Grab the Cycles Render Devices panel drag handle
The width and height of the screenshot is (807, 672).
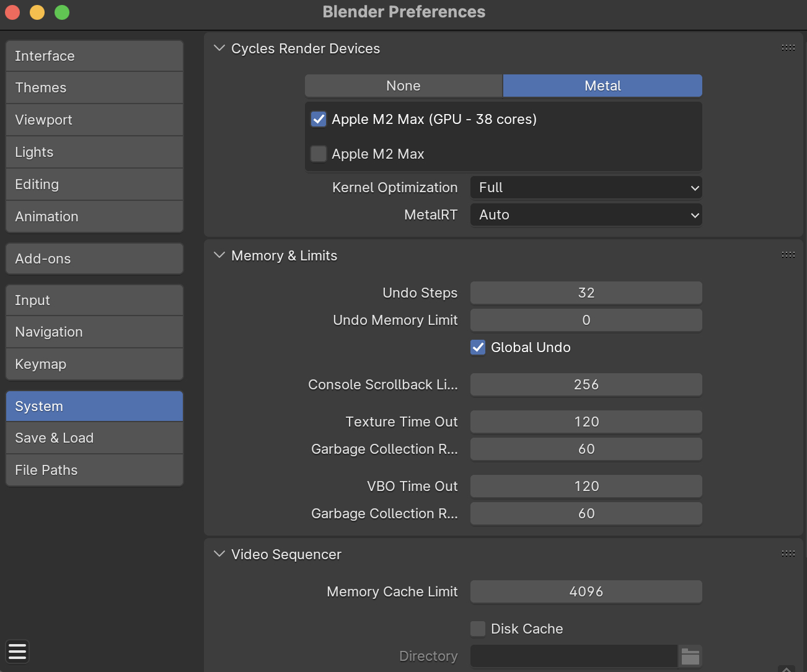tap(788, 48)
